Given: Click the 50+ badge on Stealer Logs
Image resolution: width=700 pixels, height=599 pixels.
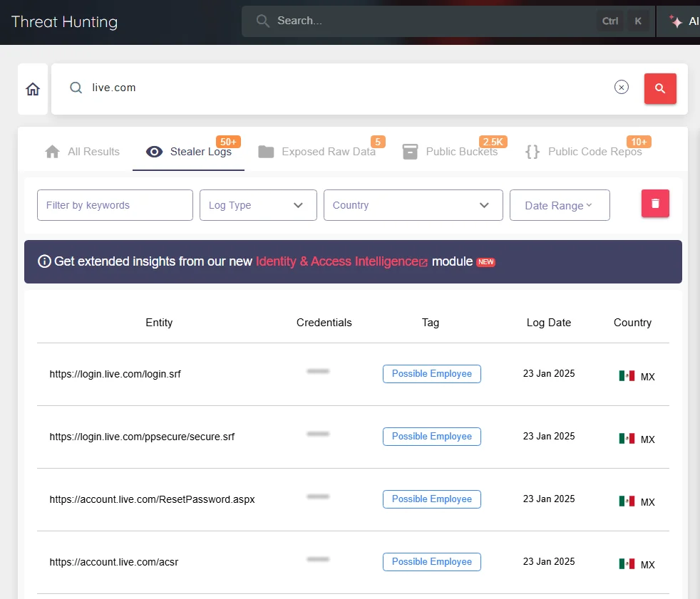Looking at the screenshot, I should pos(228,142).
